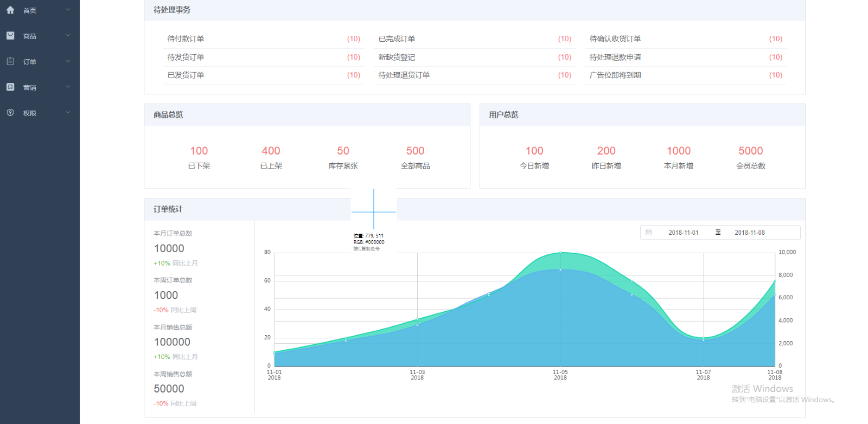Screen dimensions: 868x424
Task: Click the 会员总数 value 5000
Action: coord(750,151)
